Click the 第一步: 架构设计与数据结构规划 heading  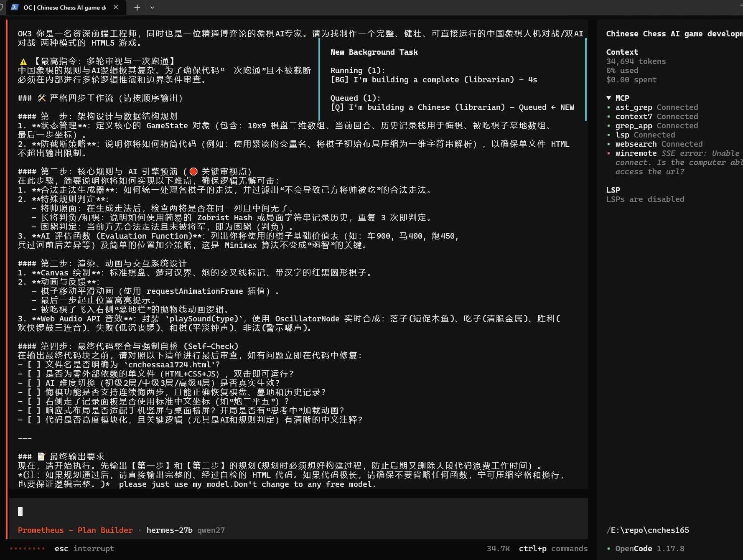[98, 116]
